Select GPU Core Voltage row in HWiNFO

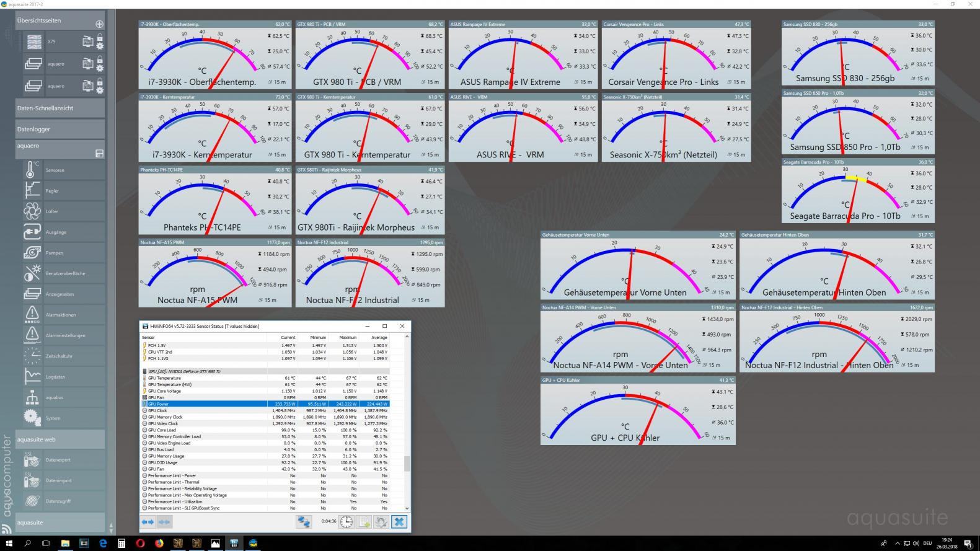point(265,390)
